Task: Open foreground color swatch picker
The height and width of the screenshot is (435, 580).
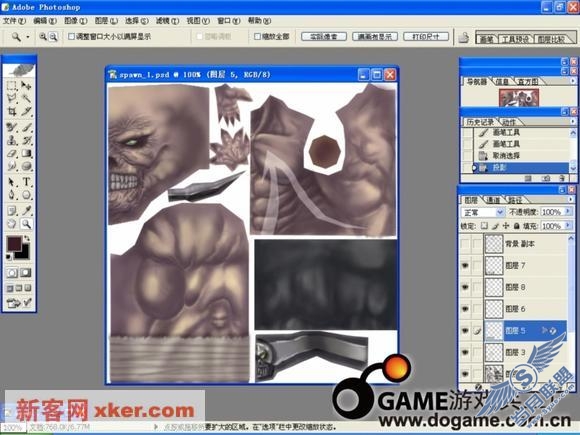Action: [14, 244]
